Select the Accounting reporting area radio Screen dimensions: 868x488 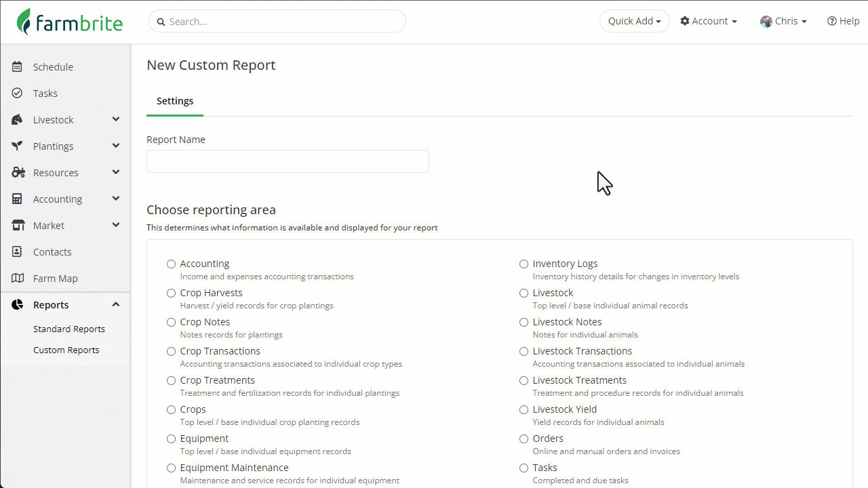pos(172,264)
